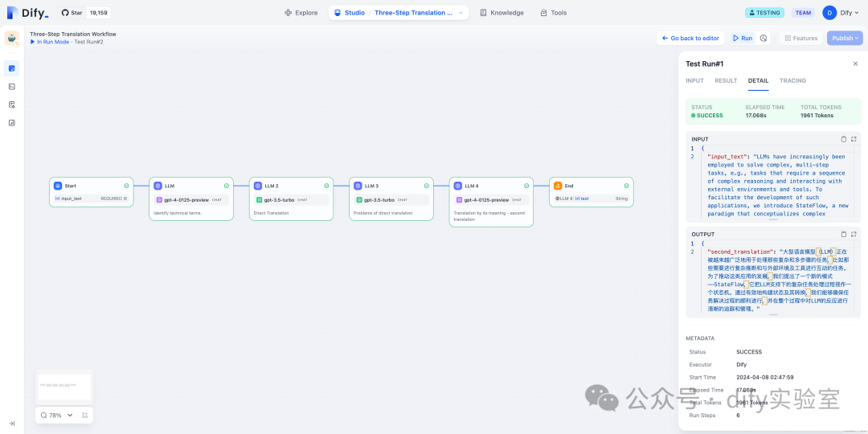
Task: Copy the INPUT JSON block
Action: (844, 139)
